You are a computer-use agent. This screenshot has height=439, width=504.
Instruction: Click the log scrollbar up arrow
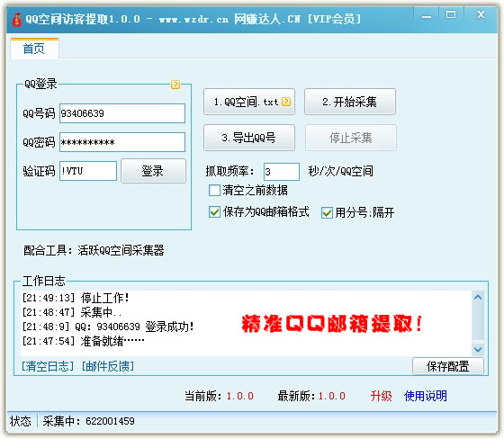[x=478, y=297]
